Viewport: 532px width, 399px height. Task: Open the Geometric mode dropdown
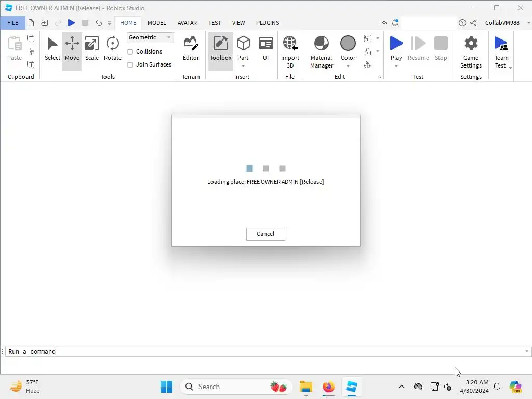pyautogui.click(x=150, y=37)
